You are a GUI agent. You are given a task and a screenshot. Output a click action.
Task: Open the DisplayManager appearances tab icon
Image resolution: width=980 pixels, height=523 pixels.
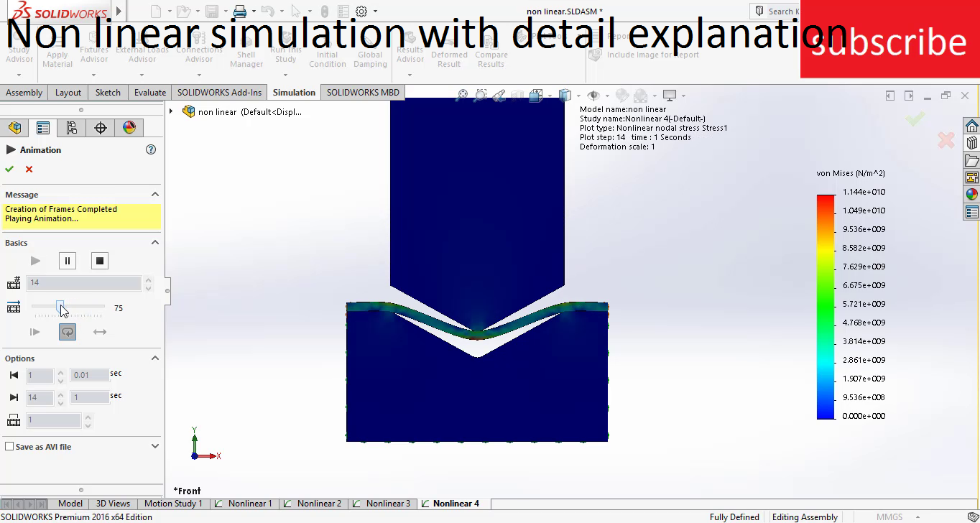pos(130,127)
